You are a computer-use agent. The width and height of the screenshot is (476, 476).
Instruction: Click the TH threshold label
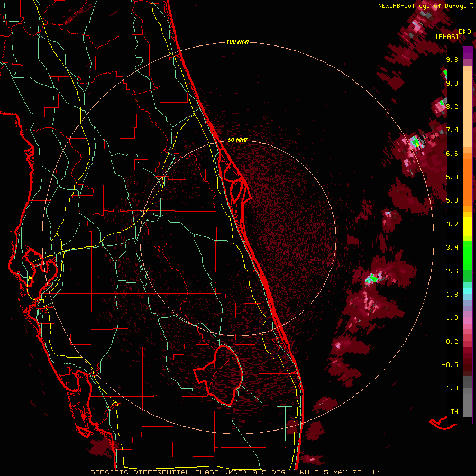tap(454, 411)
